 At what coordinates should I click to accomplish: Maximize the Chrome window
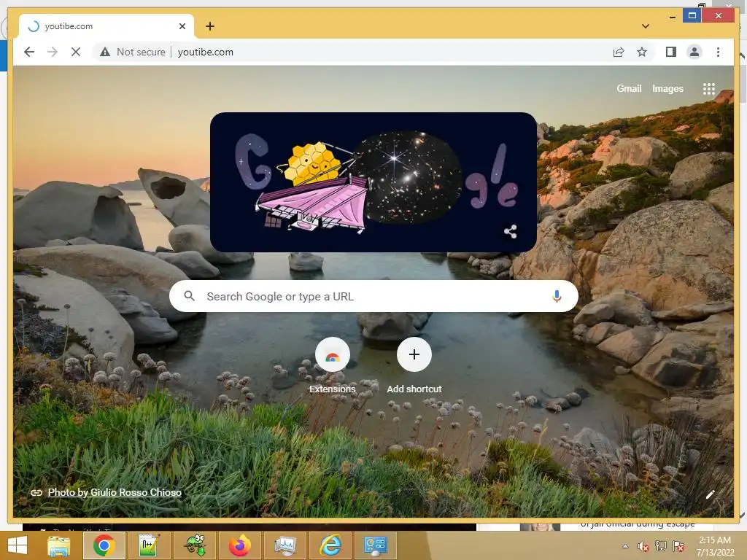click(692, 16)
